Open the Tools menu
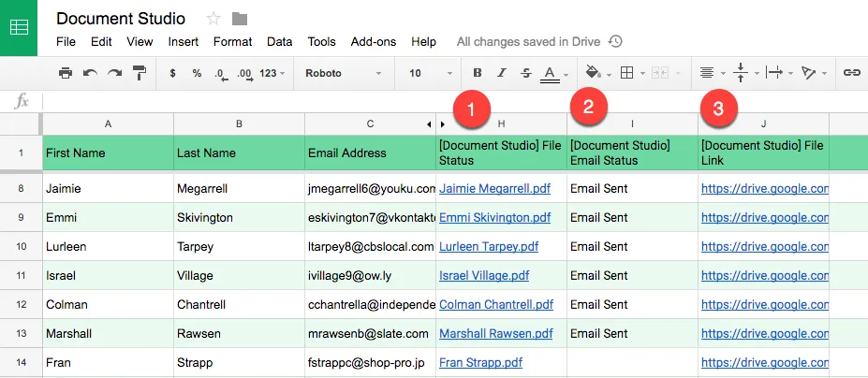Image resolution: width=868 pixels, height=378 pixels. coord(321,41)
